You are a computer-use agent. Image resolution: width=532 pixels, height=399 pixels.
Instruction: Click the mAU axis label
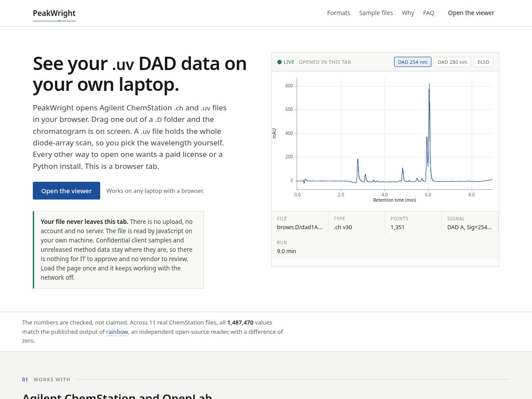[274, 133]
